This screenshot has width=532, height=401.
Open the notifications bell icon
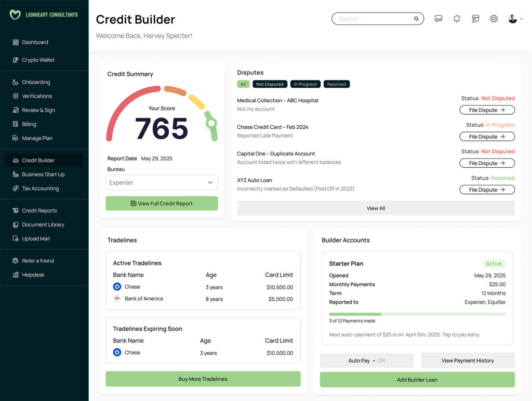457,19
